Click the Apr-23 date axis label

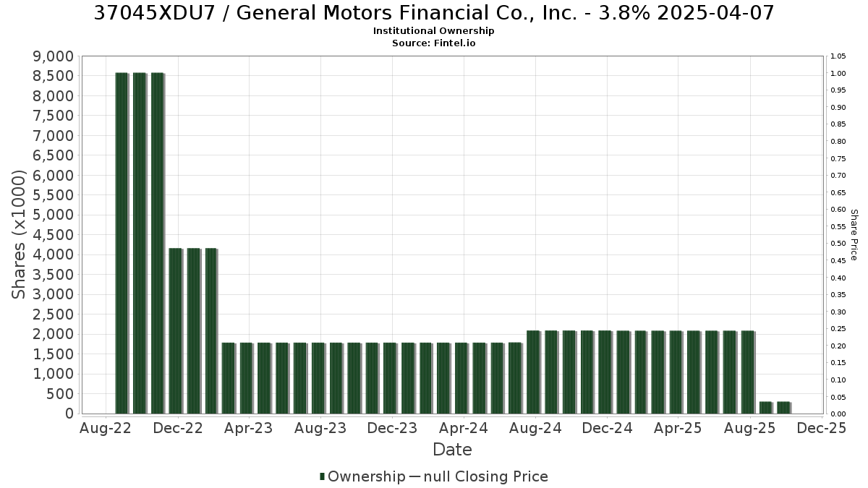click(x=248, y=428)
